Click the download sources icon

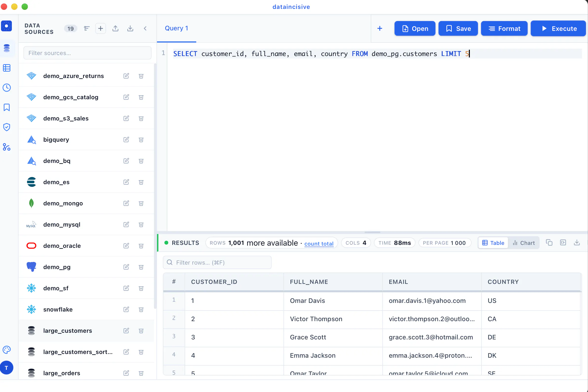pos(130,28)
